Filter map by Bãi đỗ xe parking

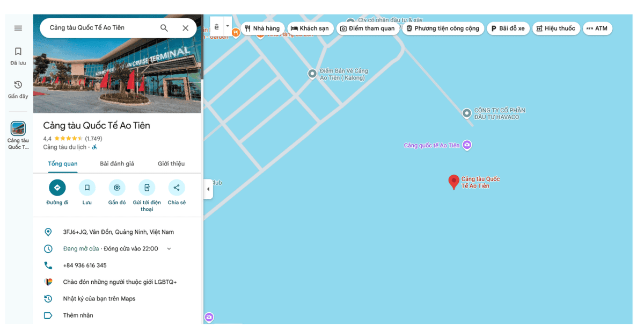pyautogui.click(x=508, y=28)
